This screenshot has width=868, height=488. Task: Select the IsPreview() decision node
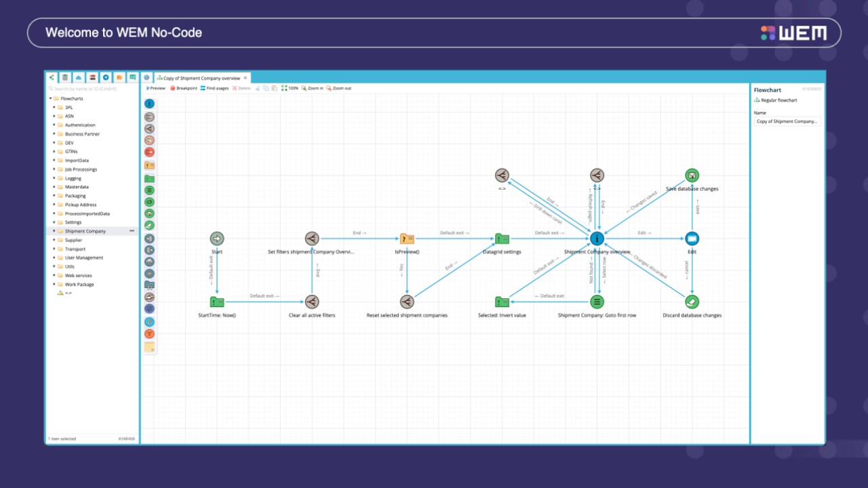[407, 238]
